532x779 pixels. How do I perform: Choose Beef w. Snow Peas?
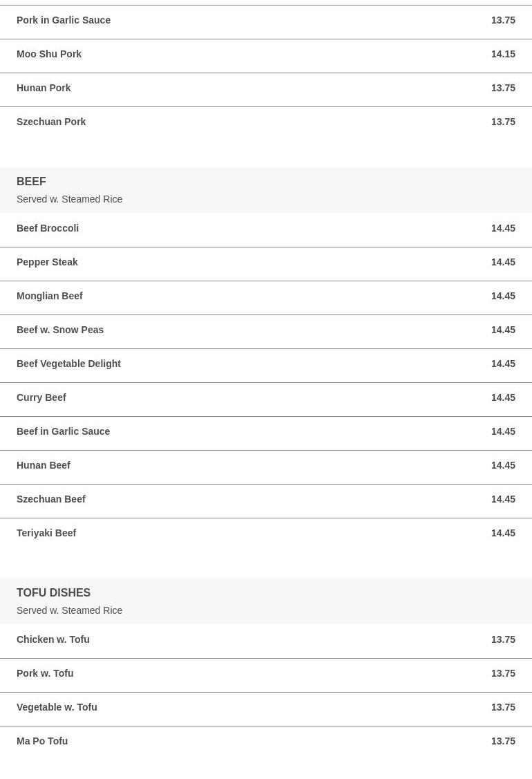point(266,331)
